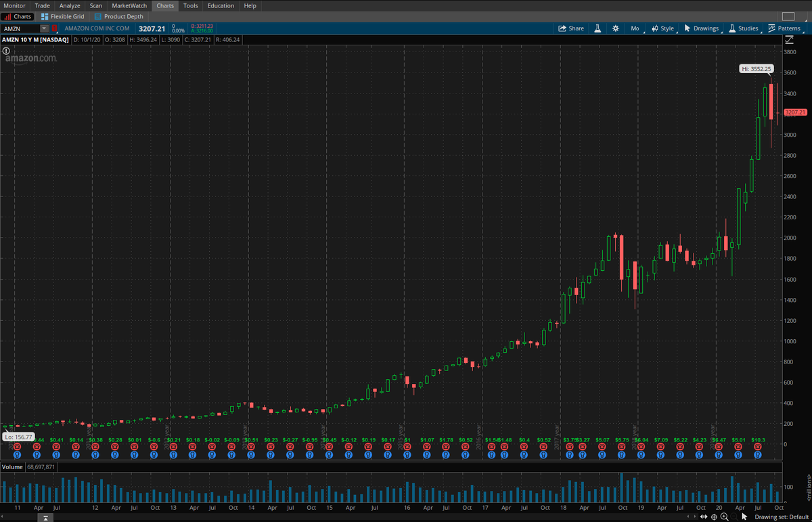This screenshot has height=522, width=812.
Task: Open the Style candlestick menu
Action: coord(663,28)
